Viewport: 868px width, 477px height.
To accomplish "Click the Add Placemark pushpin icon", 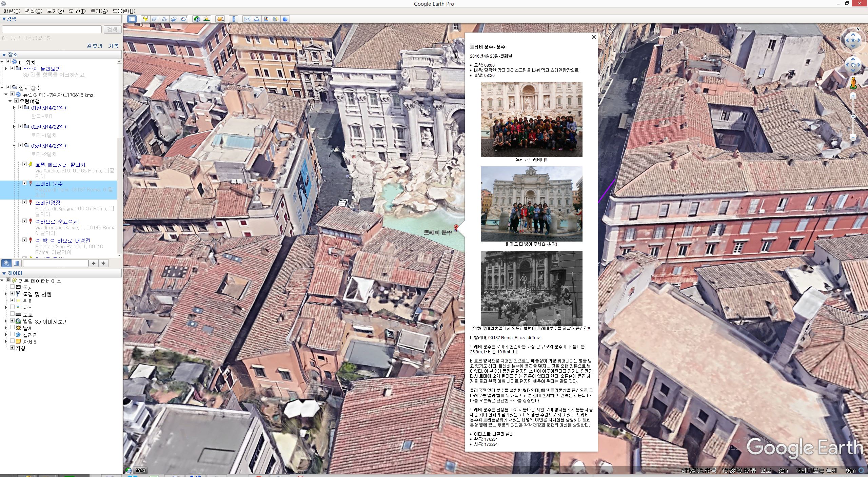I will click(145, 19).
